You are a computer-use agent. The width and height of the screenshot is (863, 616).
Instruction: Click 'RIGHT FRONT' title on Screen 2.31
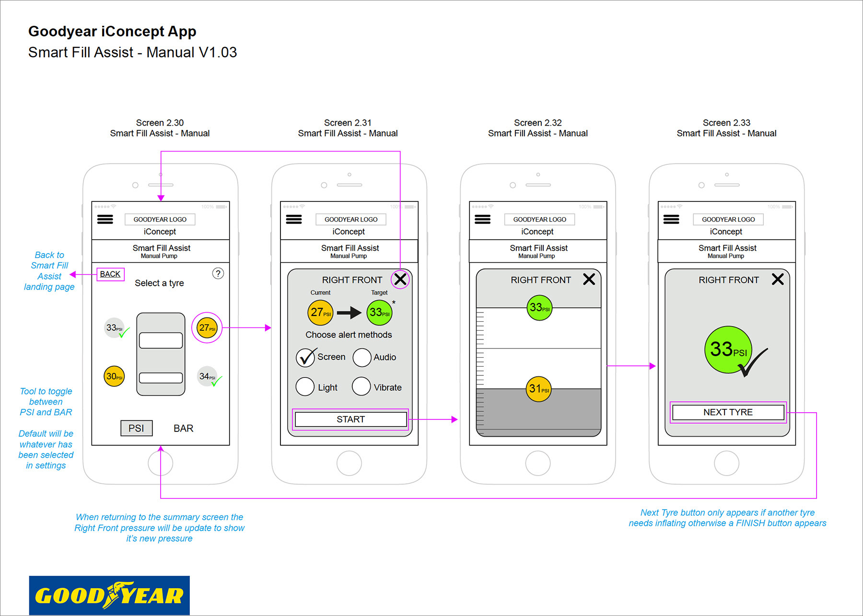tap(352, 280)
